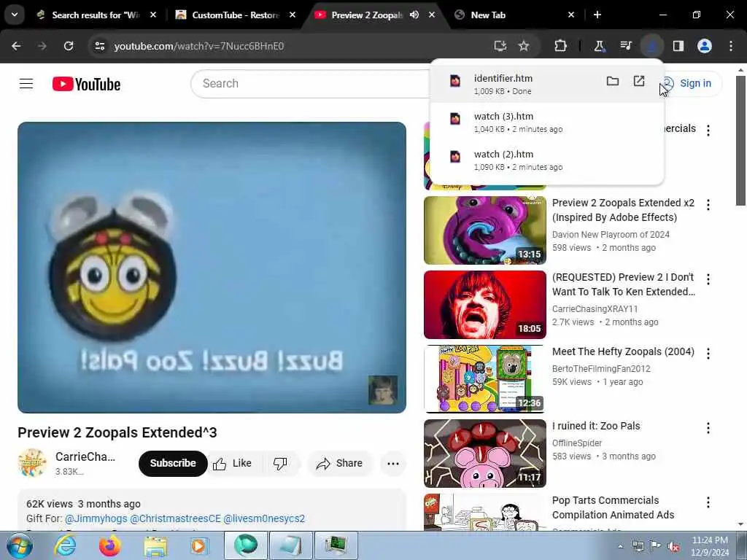Mute the tab via speaker icon

point(414,15)
